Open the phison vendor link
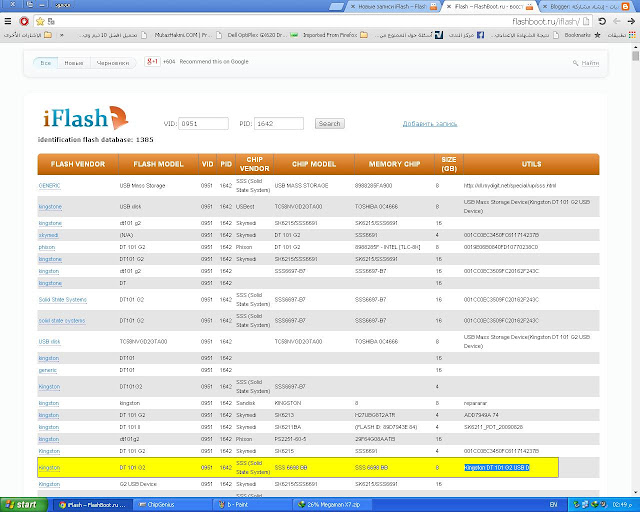This screenshot has height=512, width=640. (x=47, y=247)
